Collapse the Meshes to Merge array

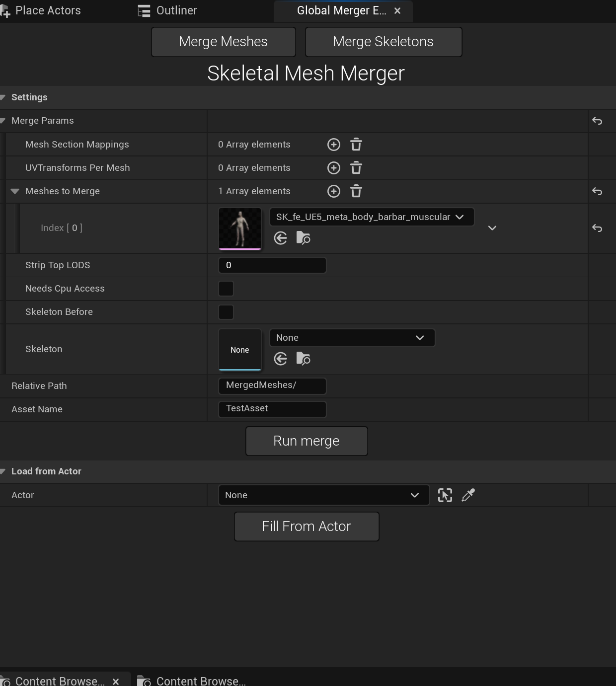coord(15,191)
